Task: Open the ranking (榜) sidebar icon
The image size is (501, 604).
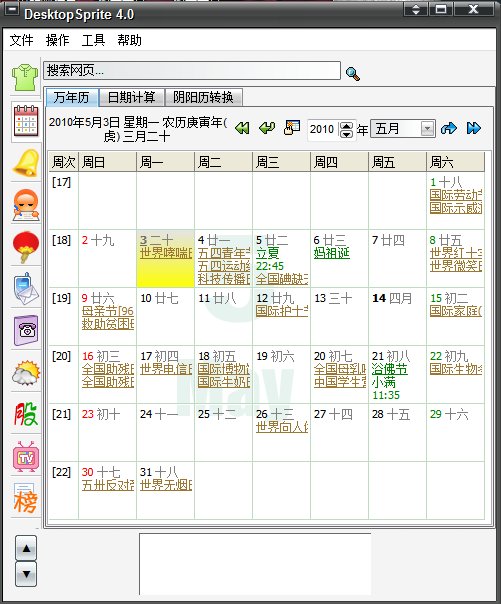Action: (26, 499)
